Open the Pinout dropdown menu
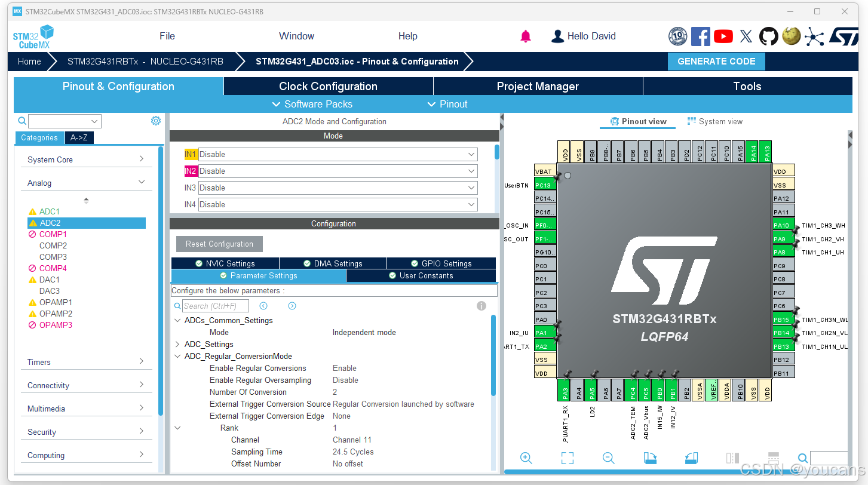This screenshot has width=868, height=485. click(447, 104)
